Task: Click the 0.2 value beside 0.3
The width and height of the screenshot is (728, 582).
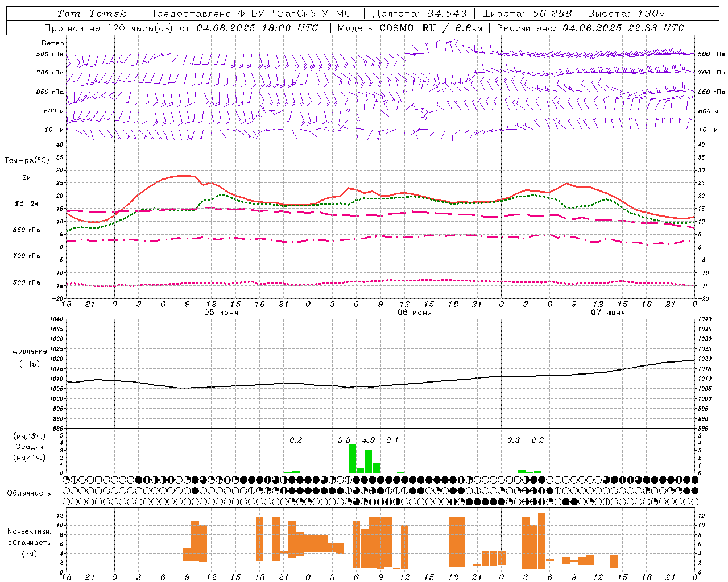Action: tap(537, 440)
